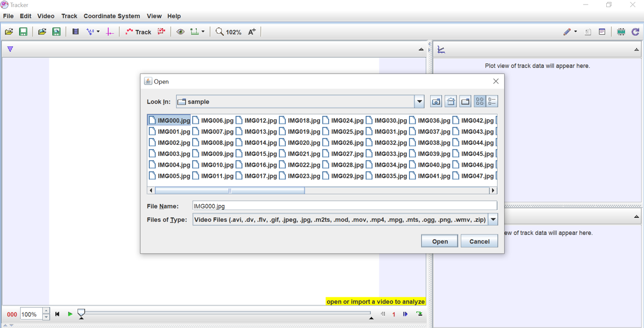This screenshot has width=644, height=328.
Task: Open the File menu
Action: (8, 16)
